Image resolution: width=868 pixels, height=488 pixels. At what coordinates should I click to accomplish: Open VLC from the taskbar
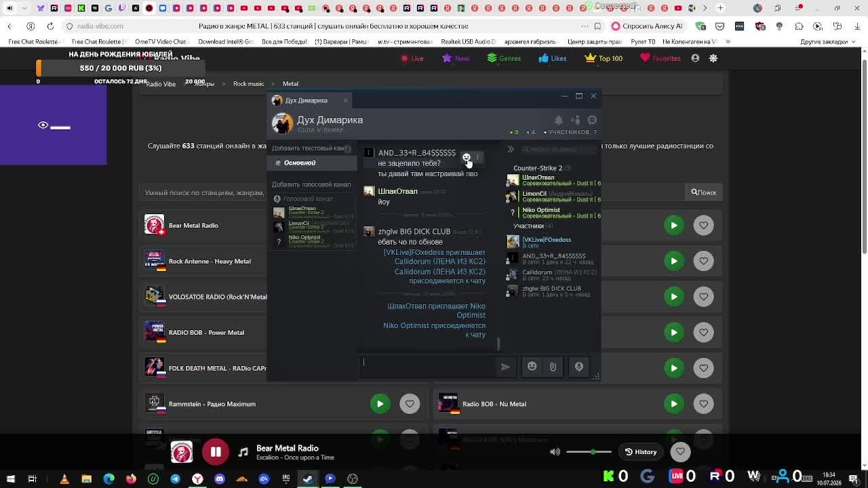click(64, 479)
